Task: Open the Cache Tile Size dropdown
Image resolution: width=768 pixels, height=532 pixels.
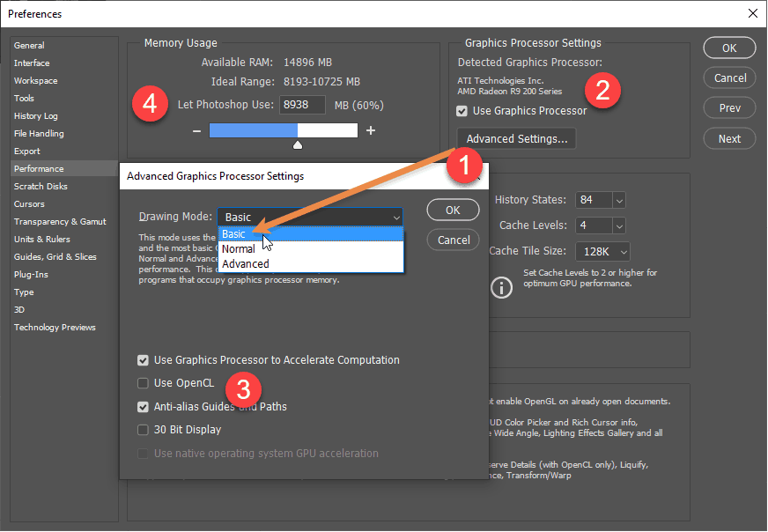Action: click(x=602, y=252)
